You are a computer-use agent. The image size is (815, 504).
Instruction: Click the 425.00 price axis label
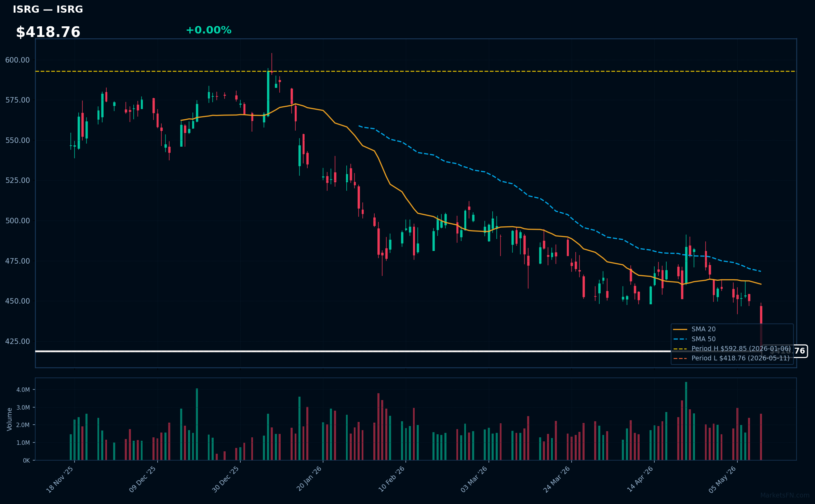point(17,341)
